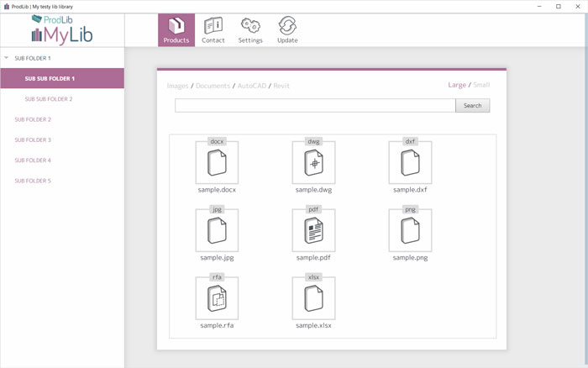The image size is (588, 368).
Task: Minimize the ProdLib window
Action: [x=539, y=7]
